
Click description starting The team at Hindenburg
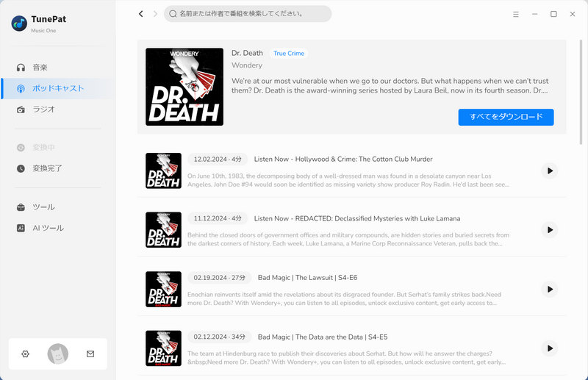click(347, 358)
